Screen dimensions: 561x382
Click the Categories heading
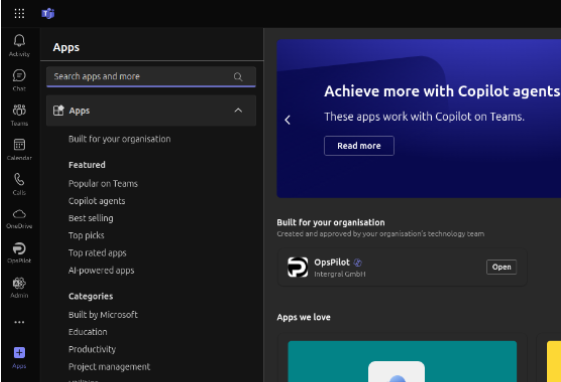pos(91,297)
